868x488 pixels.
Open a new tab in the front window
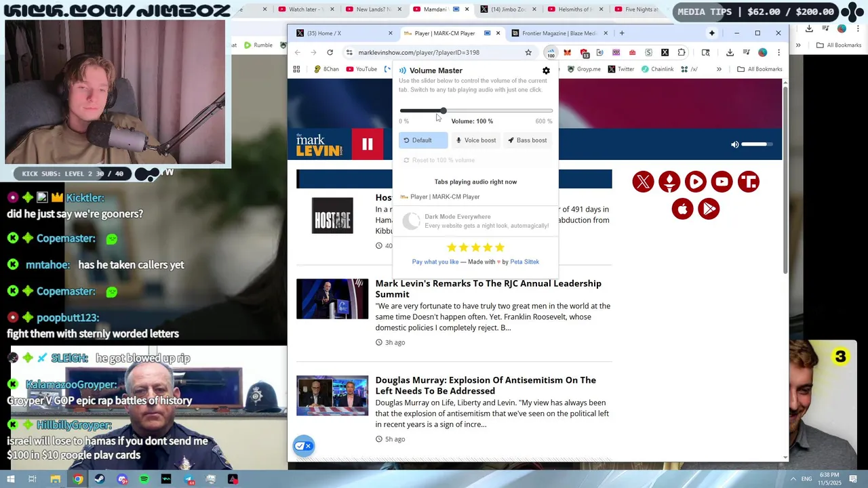(622, 33)
